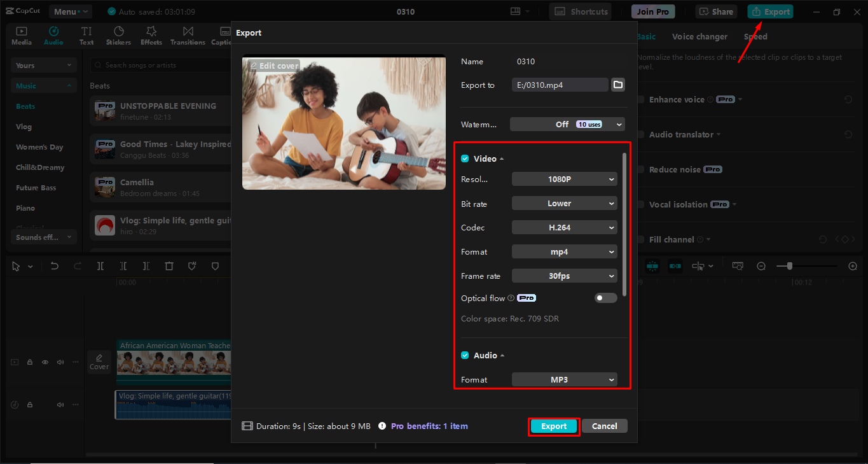Click the trash Delete icon in timeline

pyautogui.click(x=169, y=266)
